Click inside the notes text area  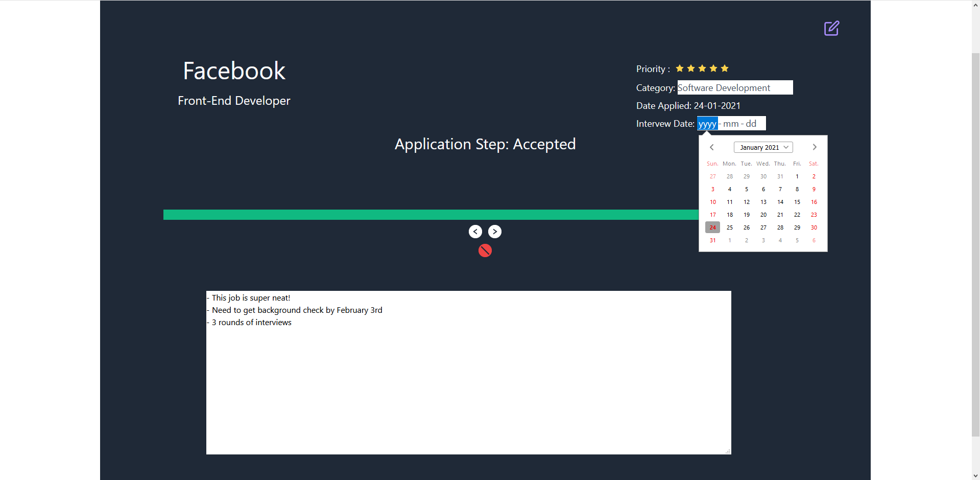coord(469,373)
